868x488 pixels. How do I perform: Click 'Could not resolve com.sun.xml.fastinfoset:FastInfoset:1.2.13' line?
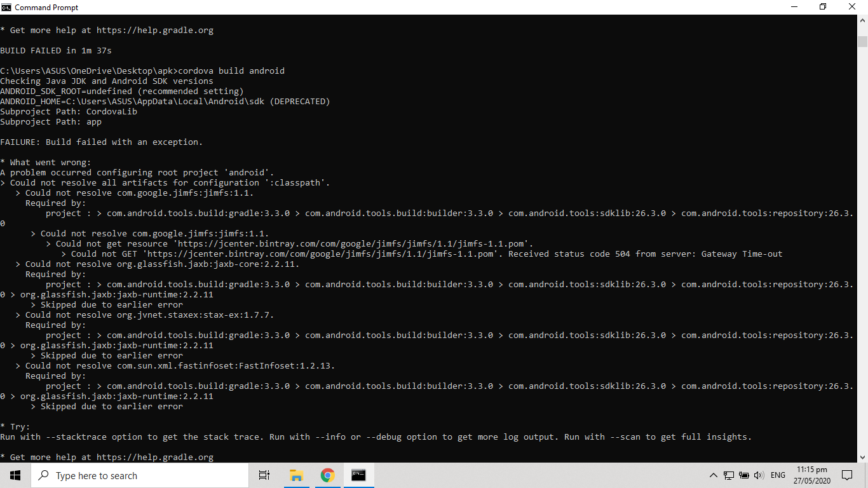tap(175, 365)
